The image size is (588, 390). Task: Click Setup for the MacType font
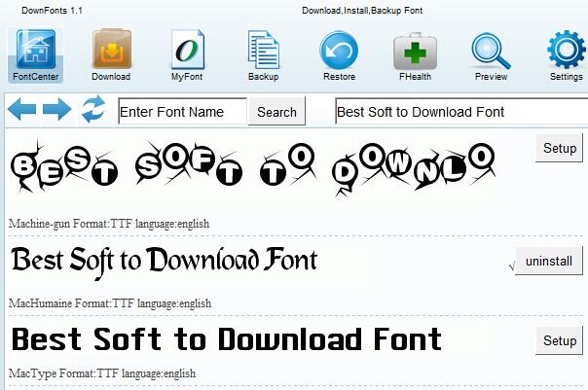[x=560, y=340]
